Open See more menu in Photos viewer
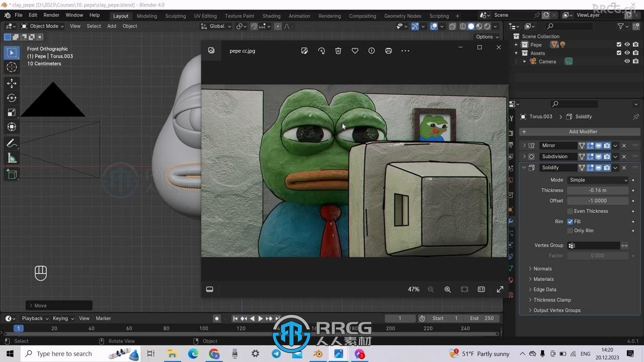The image size is (644, 362). (x=406, y=51)
